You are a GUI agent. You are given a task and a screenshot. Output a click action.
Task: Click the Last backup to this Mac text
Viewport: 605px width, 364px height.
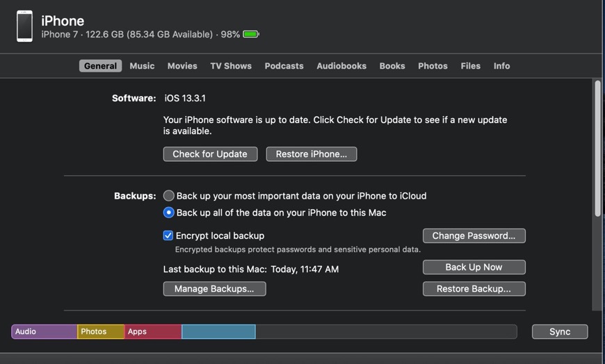tap(251, 269)
